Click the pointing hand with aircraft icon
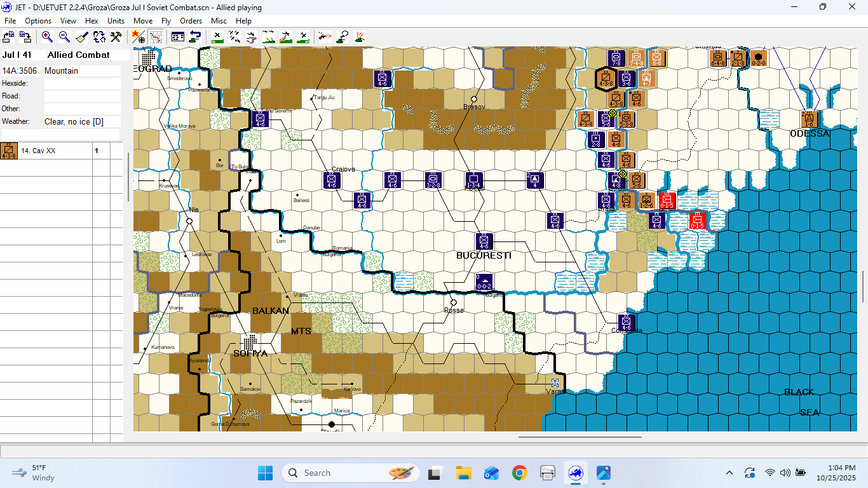The height and width of the screenshot is (488, 868). point(342,37)
